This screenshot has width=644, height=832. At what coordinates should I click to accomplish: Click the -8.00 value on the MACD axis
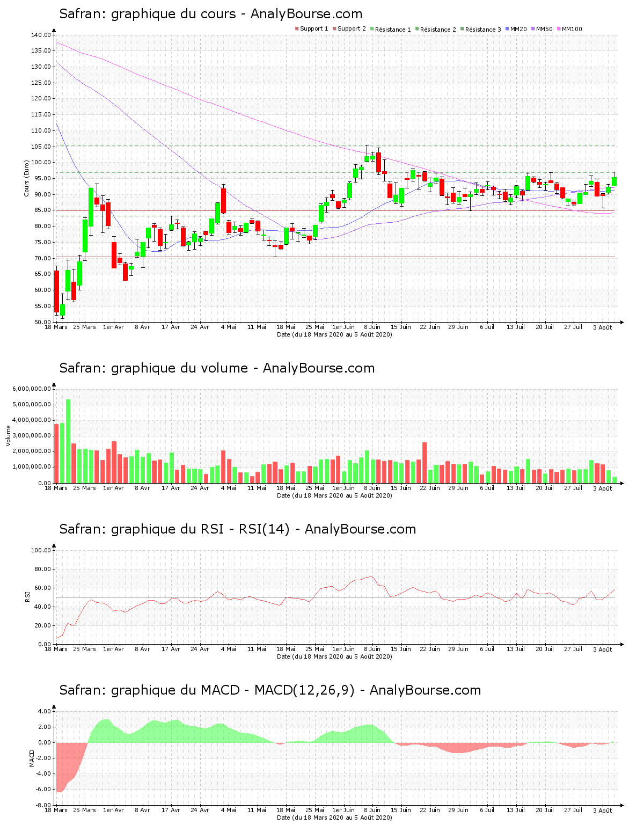click(x=43, y=805)
